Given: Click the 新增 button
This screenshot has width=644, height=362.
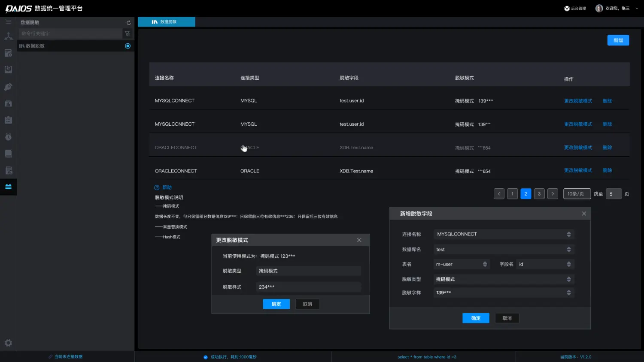Looking at the screenshot, I should [x=618, y=40].
